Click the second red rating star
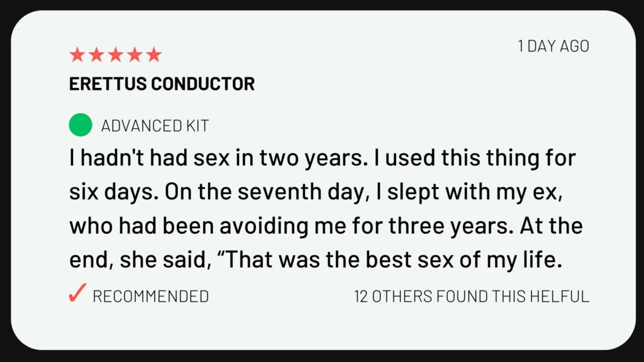Image resolution: width=644 pixels, height=362 pixels. pos(96,55)
